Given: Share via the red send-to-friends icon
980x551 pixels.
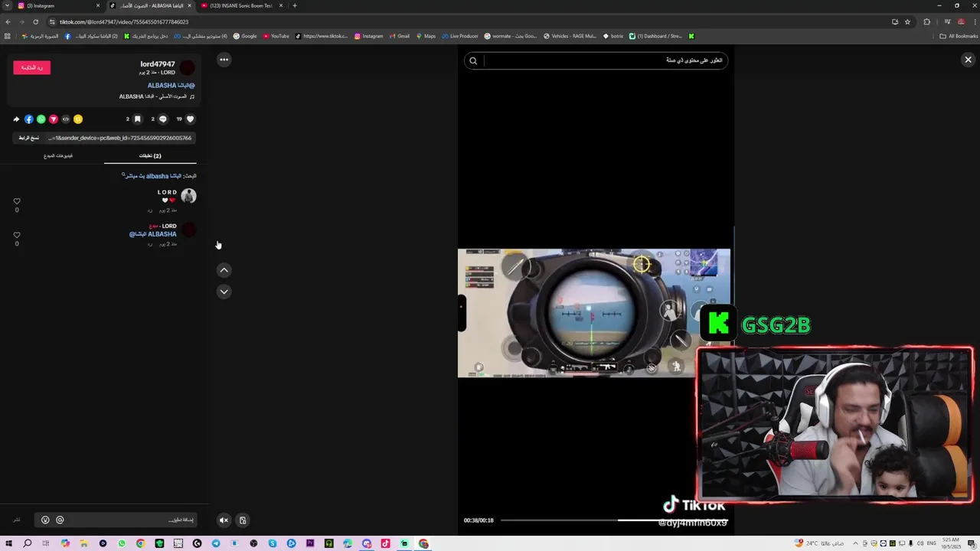Looking at the screenshot, I should coord(53,119).
